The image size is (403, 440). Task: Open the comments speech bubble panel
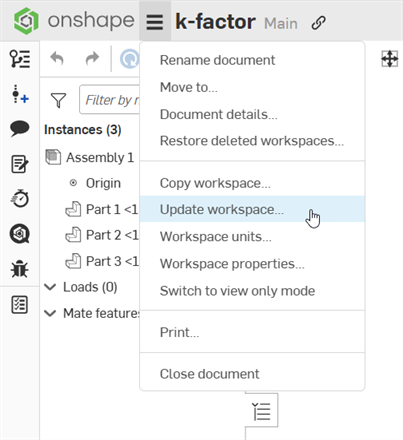click(20, 129)
